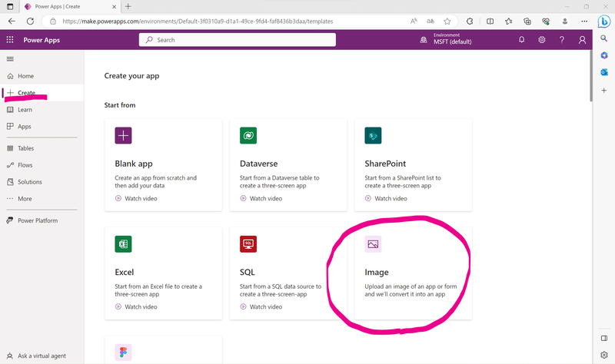
Task: Click the Excel green icon
Action: 123,244
